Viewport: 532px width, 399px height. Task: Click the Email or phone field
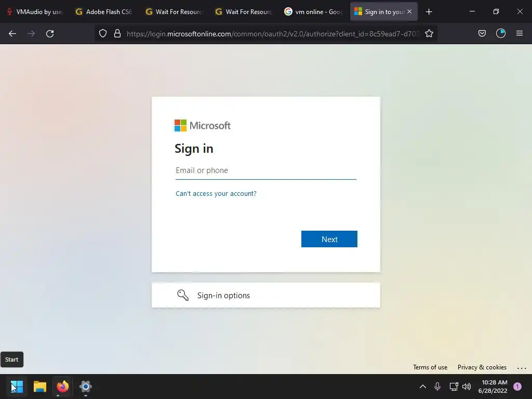click(x=266, y=170)
